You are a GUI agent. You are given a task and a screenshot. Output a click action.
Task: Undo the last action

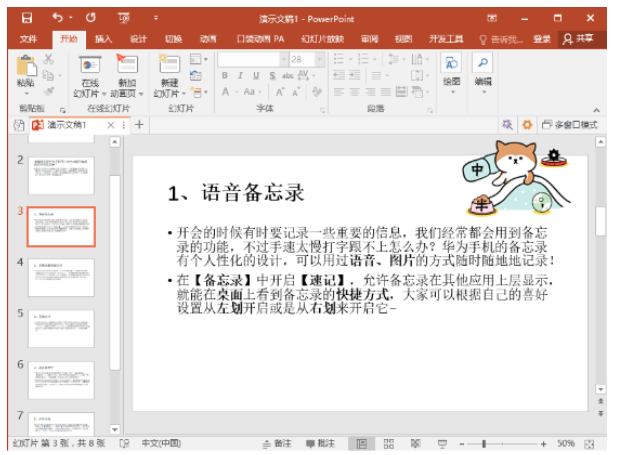click(x=57, y=17)
